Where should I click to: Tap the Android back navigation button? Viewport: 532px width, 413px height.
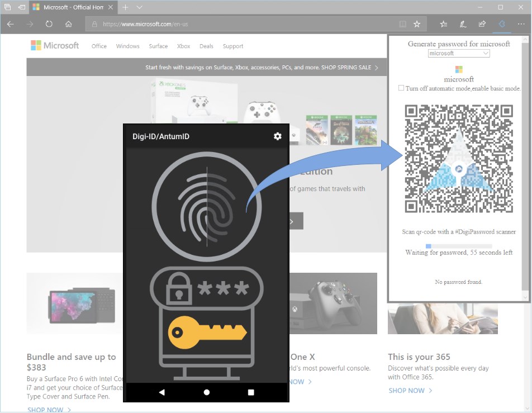(x=162, y=392)
